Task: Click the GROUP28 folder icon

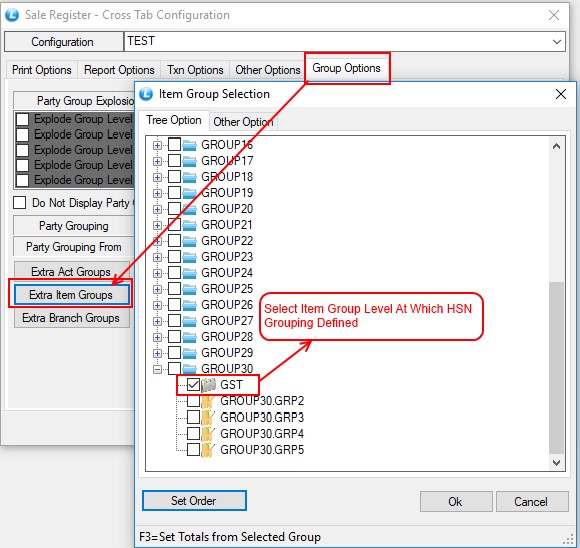Action: pyautogui.click(x=190, y=337)
